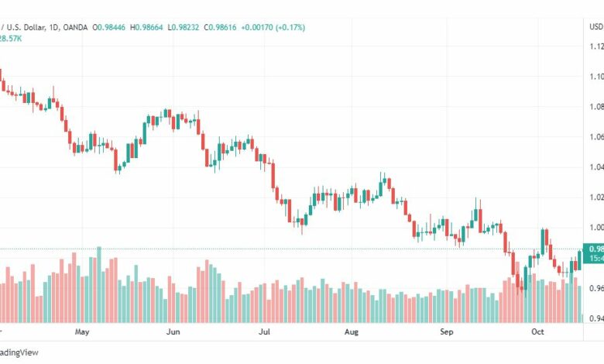Image resolution: width=604 pixels, height=364 pixels.
Task: Click the TradingView logo link at bottom left
Action: click(x=19, y=352)
